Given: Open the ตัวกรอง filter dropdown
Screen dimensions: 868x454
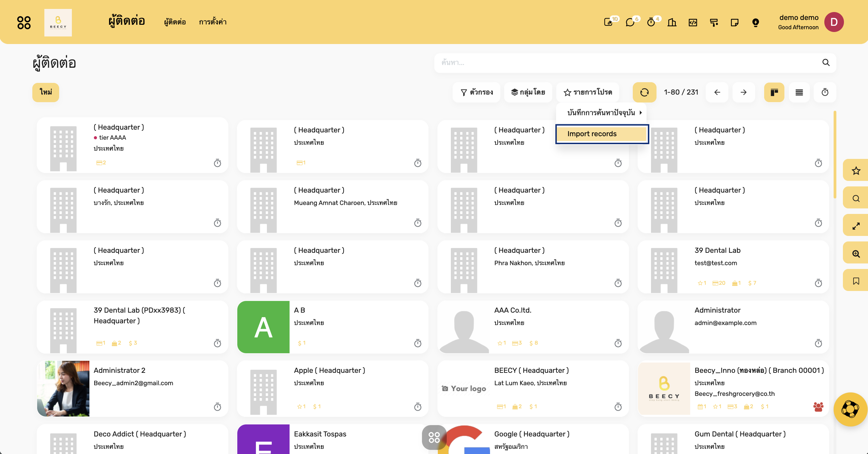Looking at the screenshot, I should 477,92.
